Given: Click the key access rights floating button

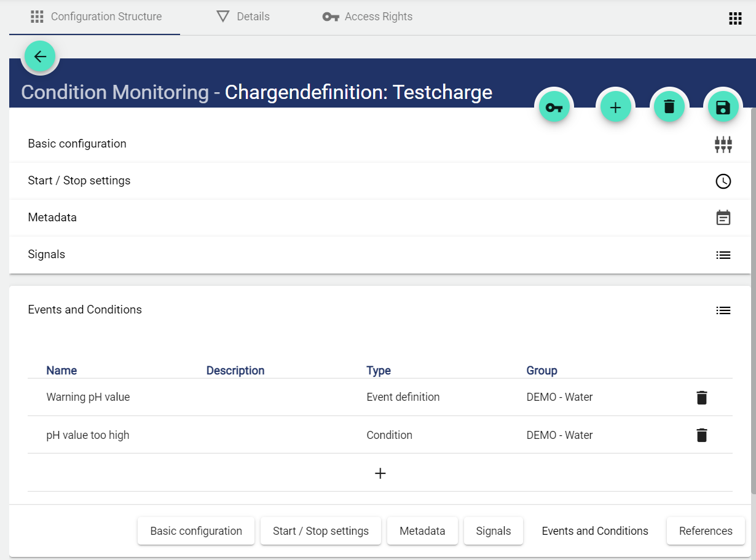Looking at the screenshot, I should [554, 108].
